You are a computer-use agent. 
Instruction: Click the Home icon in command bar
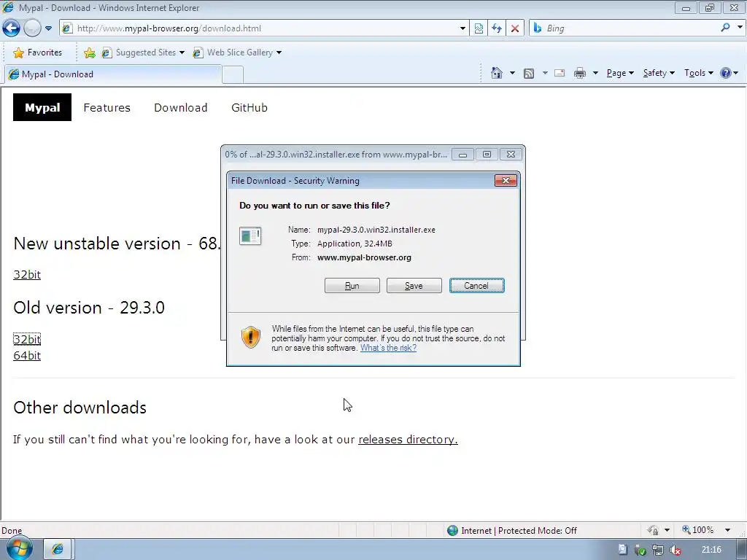point(496,73)
